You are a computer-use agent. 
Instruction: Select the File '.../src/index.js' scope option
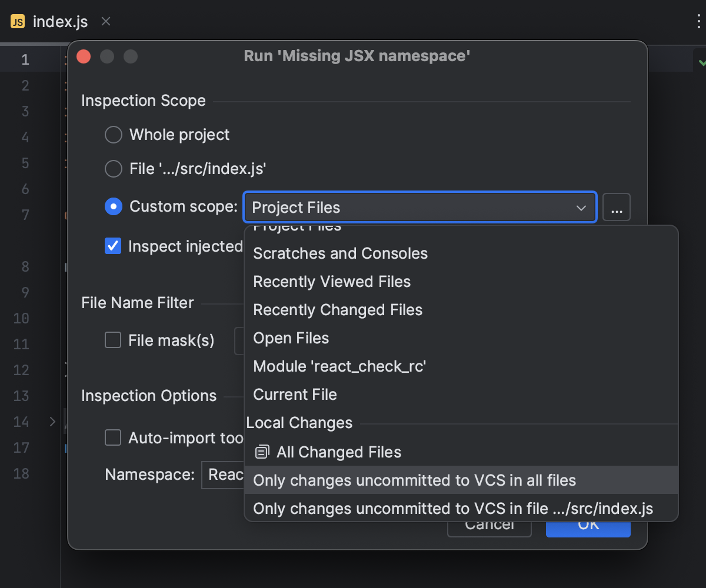113,169
